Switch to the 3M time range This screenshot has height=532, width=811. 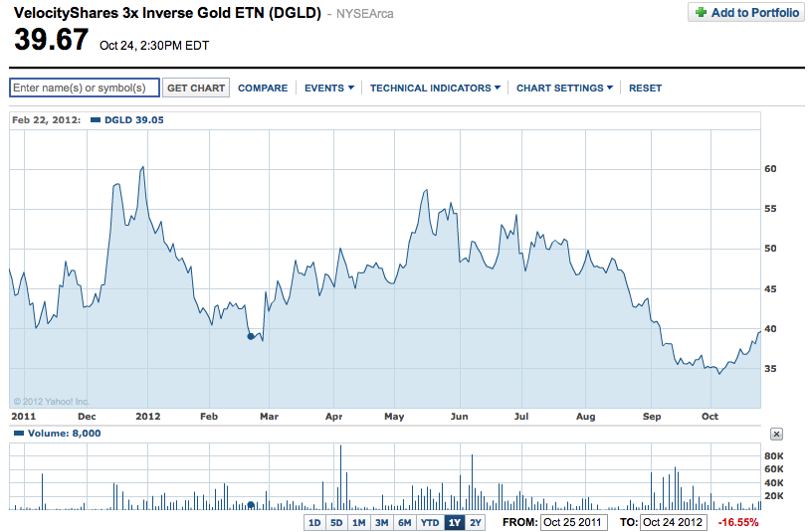tap(382, 523)
